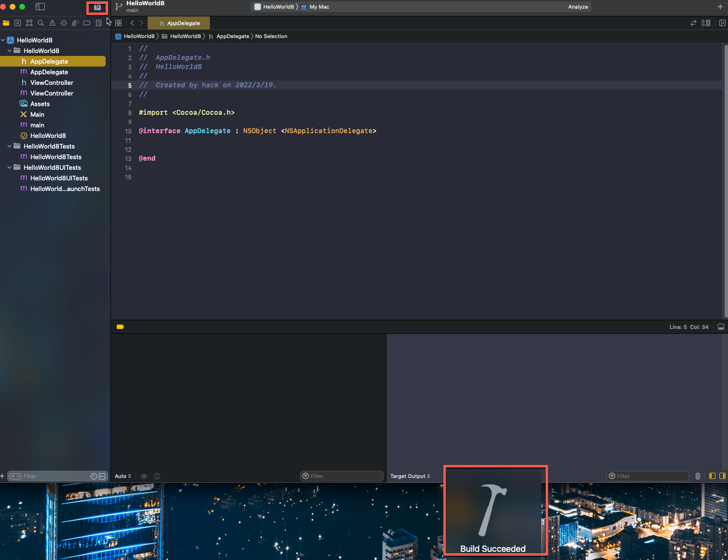
Task: Open the Auto variables scope dropdown
Action: (123, 476)
